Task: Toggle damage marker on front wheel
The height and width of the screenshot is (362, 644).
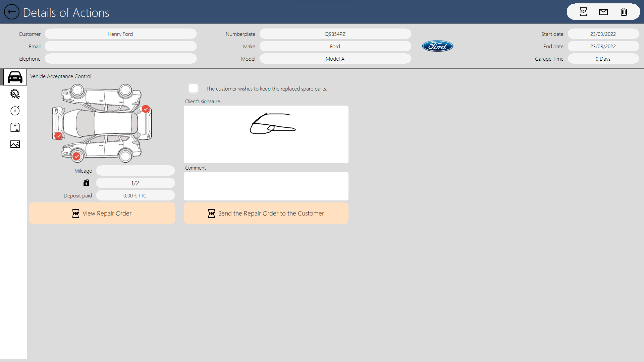Action: (x=77, y=156)
